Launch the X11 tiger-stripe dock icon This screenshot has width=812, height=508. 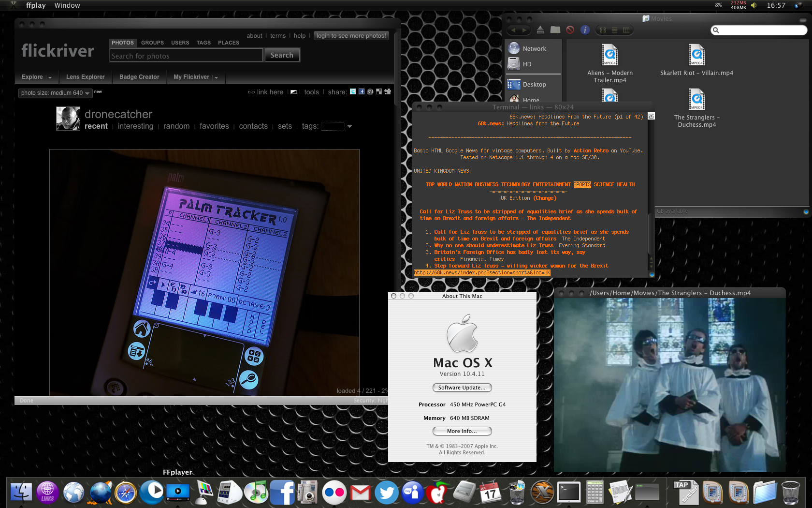(x=543, y=493)
